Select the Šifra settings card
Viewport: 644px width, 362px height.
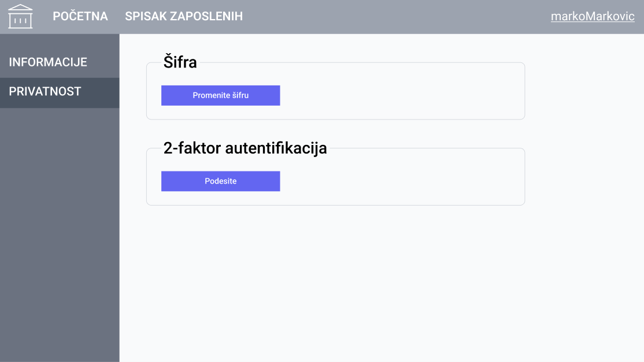(335, 91)
